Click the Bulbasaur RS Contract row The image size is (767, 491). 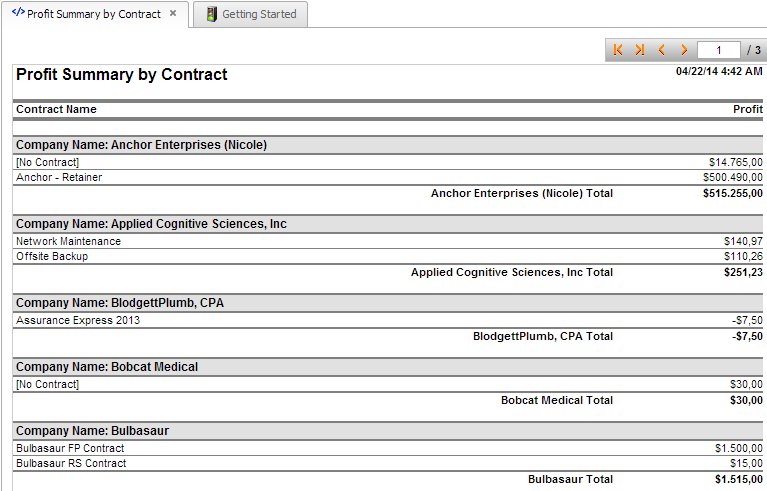[x=388, y=463]
